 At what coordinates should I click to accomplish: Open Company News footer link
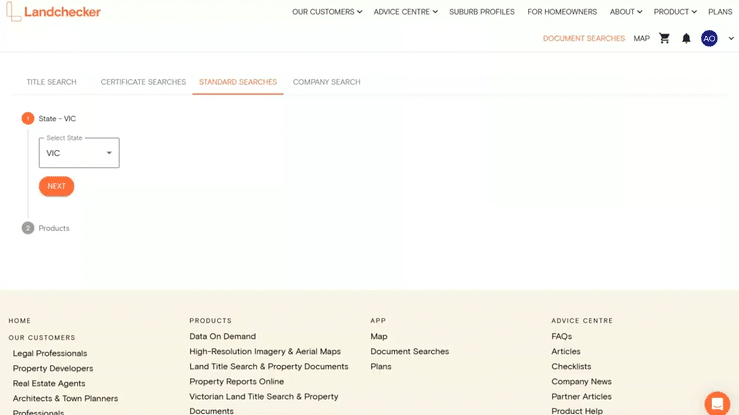581,382
